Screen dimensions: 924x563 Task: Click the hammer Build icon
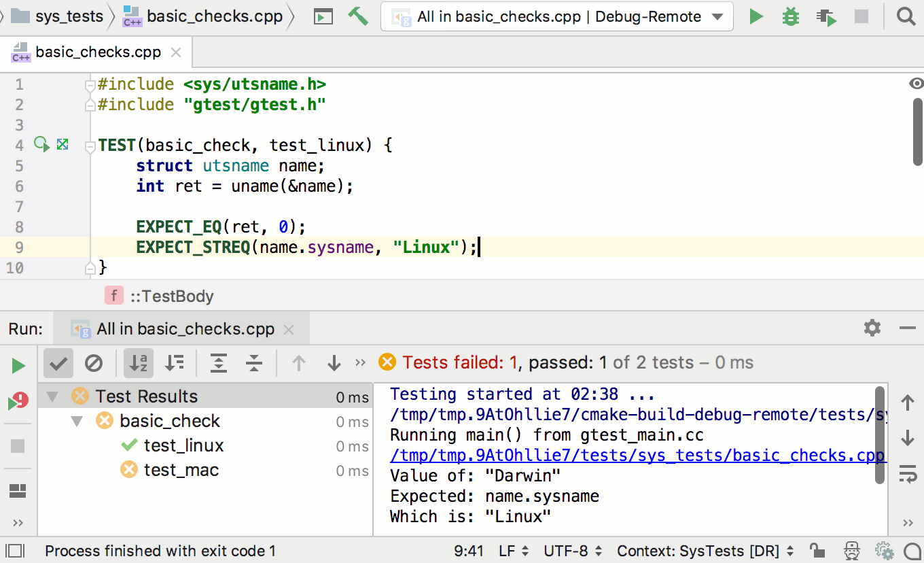[x=357, y=16]
